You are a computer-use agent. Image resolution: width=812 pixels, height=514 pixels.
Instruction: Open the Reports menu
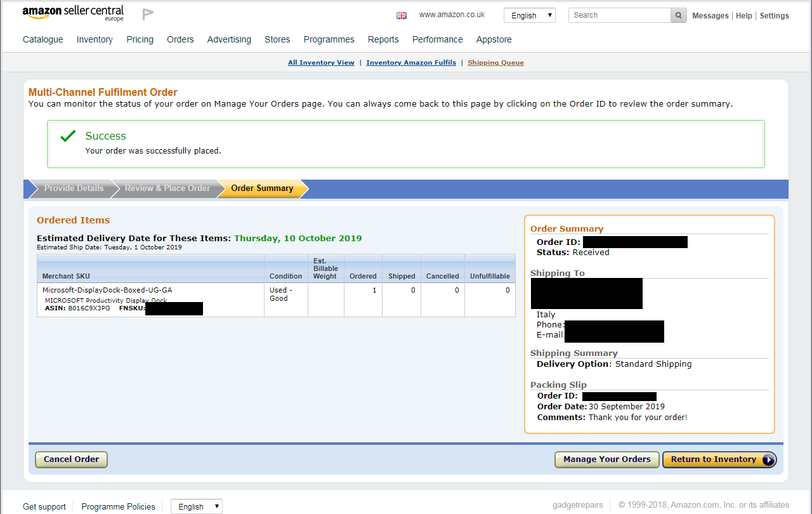(x=383, y=39)
